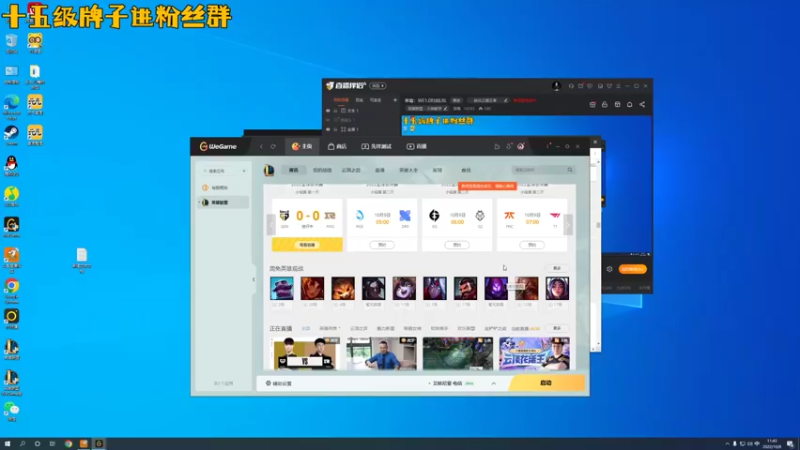
Task: Open the WeGame 先锋测试 tab
Action: coord(377,146)
